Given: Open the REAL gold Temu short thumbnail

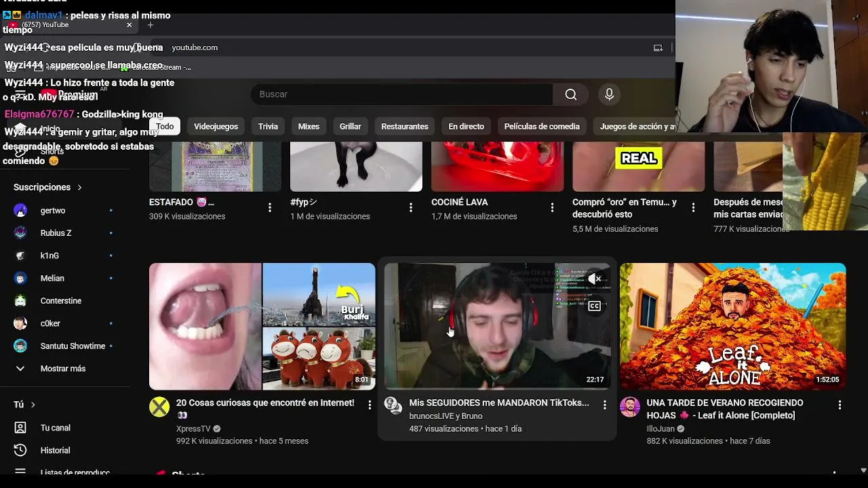Looking at the screenshot, I should coord(638,167).
